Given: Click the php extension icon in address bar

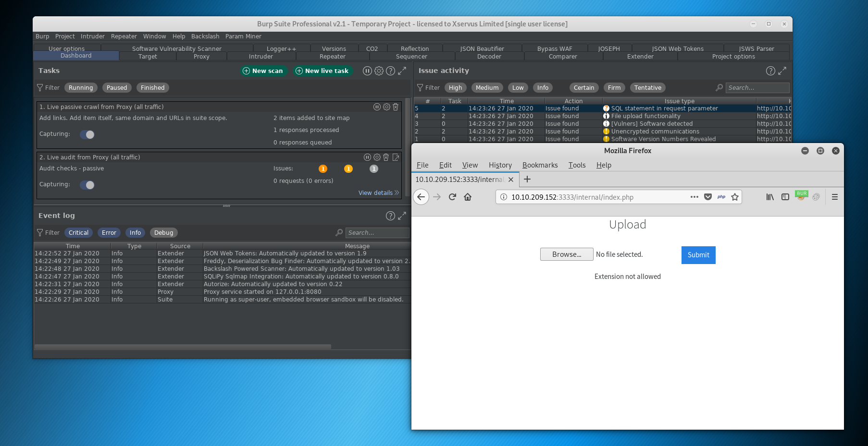Looking at the screenshot, I should click(x=721, y=197).
